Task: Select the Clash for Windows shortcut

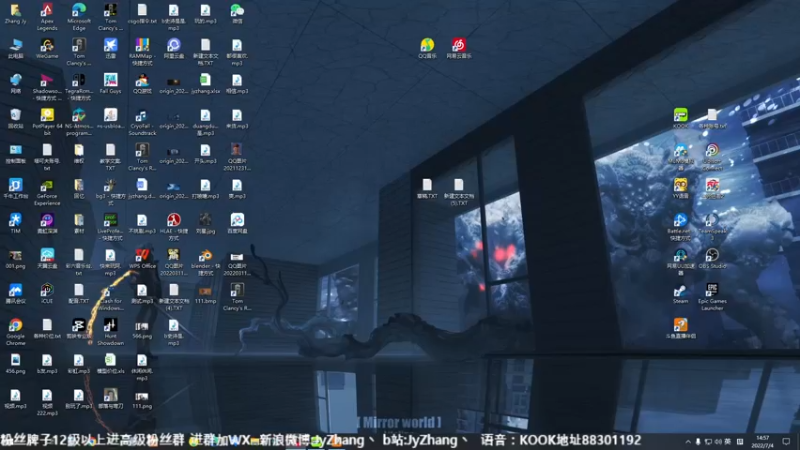Action: click(x=110, y=297)
